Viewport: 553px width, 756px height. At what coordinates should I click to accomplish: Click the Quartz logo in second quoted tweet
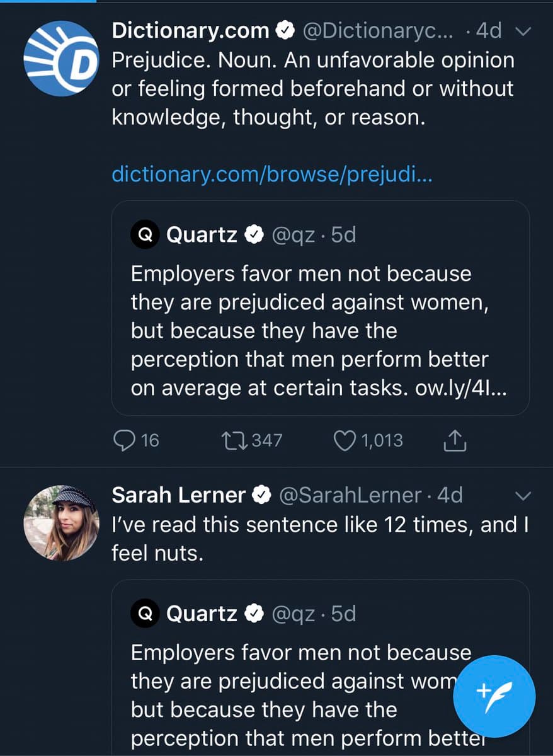[x=144, y=614]
